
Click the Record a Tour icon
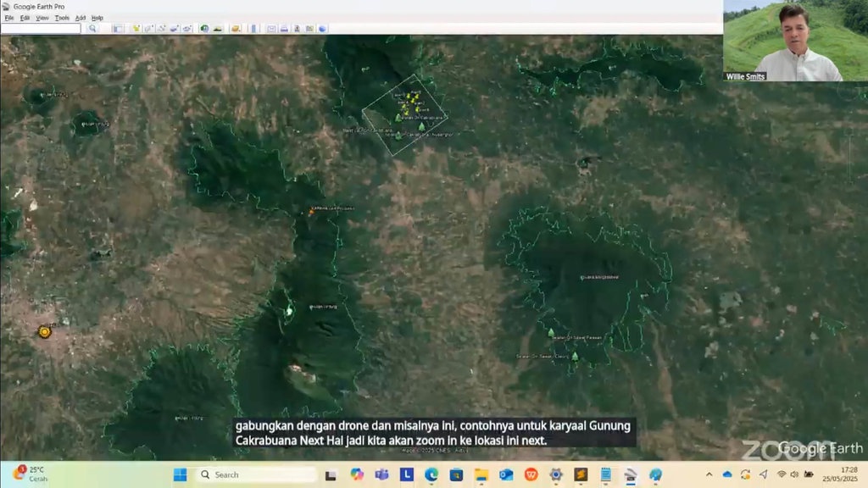186,28
